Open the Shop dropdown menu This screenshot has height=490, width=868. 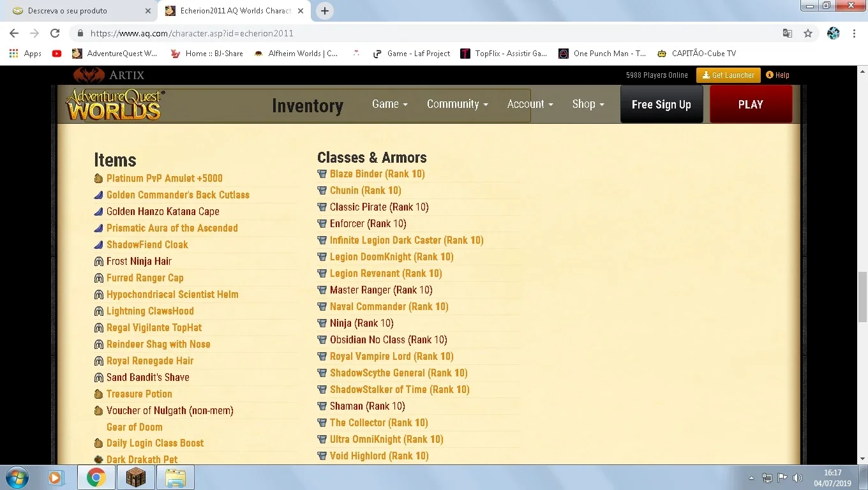pyautogui.click(x=588, y=104)
